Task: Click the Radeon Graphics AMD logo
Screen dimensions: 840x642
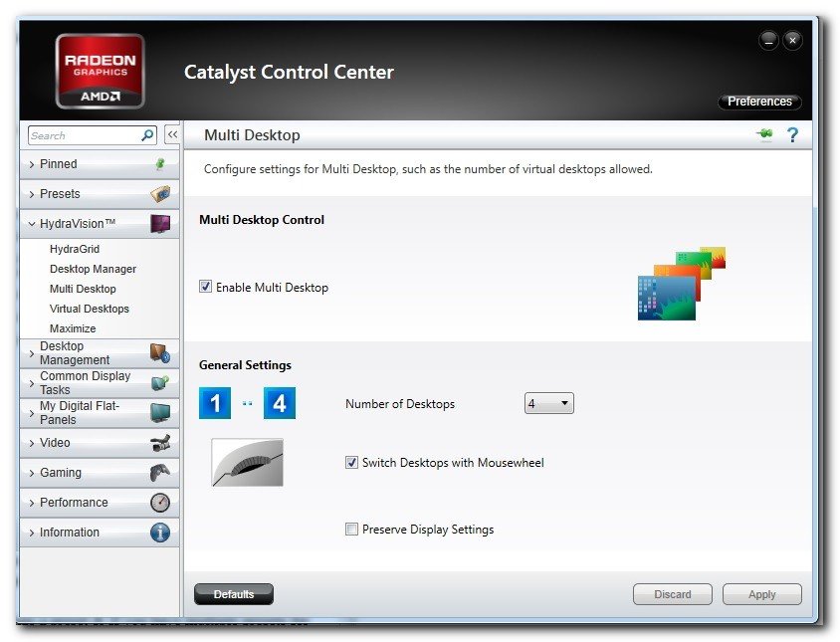Action: click(x=101, y=72)
